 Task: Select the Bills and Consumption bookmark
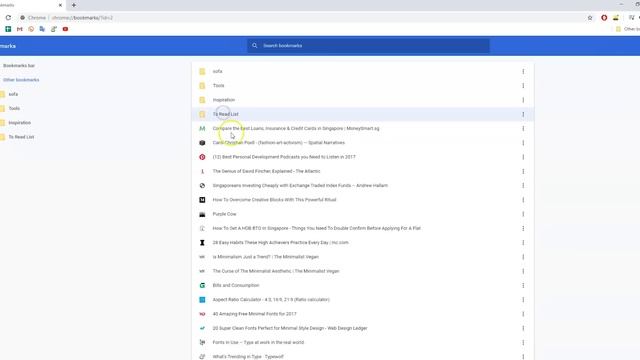[x=362, y=285]
